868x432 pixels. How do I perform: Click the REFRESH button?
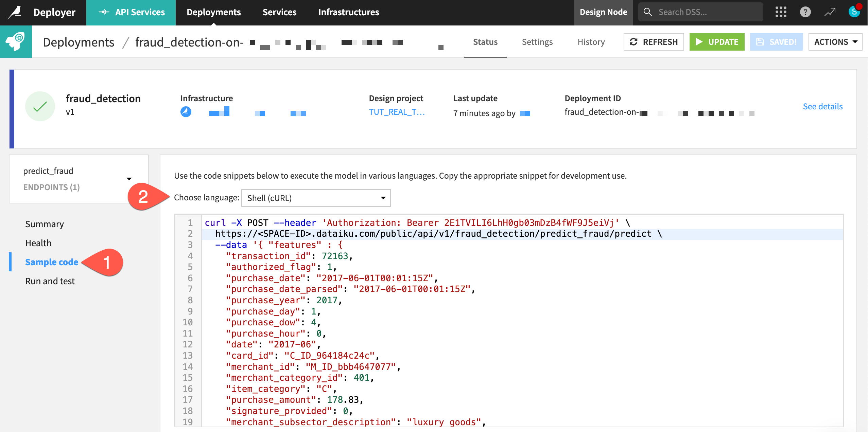[x=654, y=42]
